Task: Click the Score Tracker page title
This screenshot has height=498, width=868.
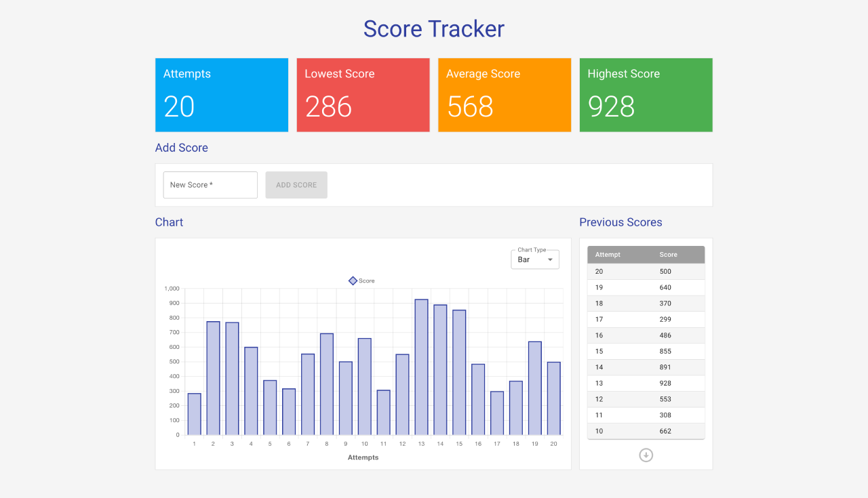Action: [x=434, y=29]
